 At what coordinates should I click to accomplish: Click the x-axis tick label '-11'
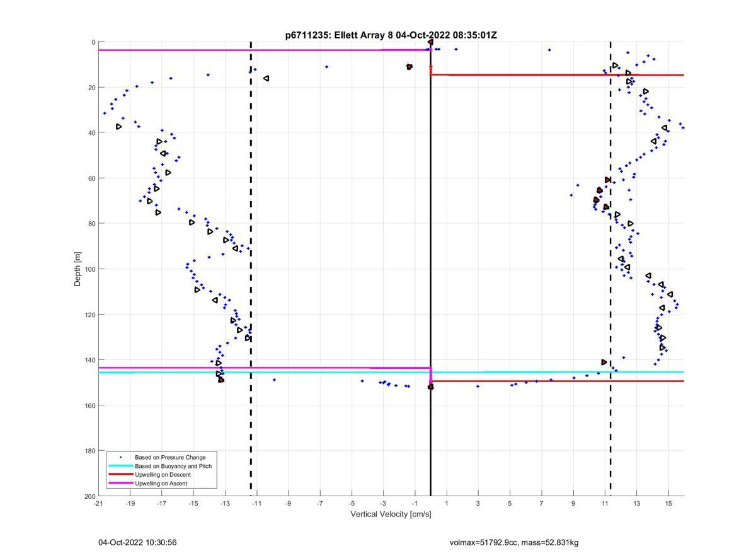coord(256,503)
